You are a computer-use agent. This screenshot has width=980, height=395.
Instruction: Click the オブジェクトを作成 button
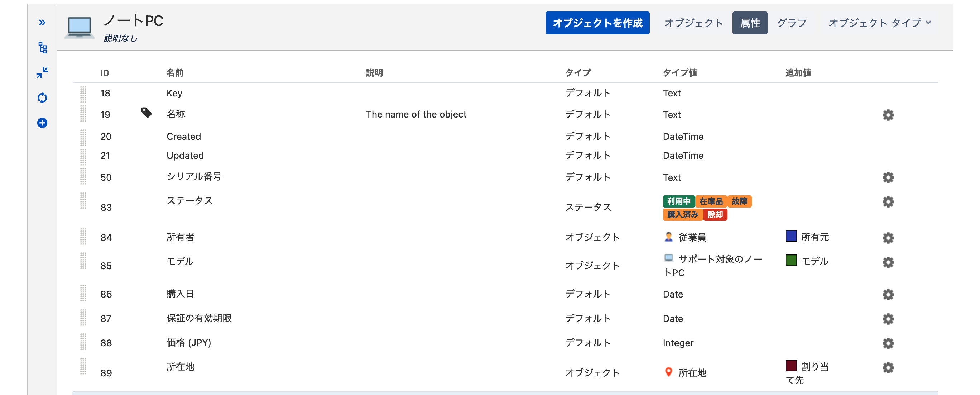[x=597, y=23]
